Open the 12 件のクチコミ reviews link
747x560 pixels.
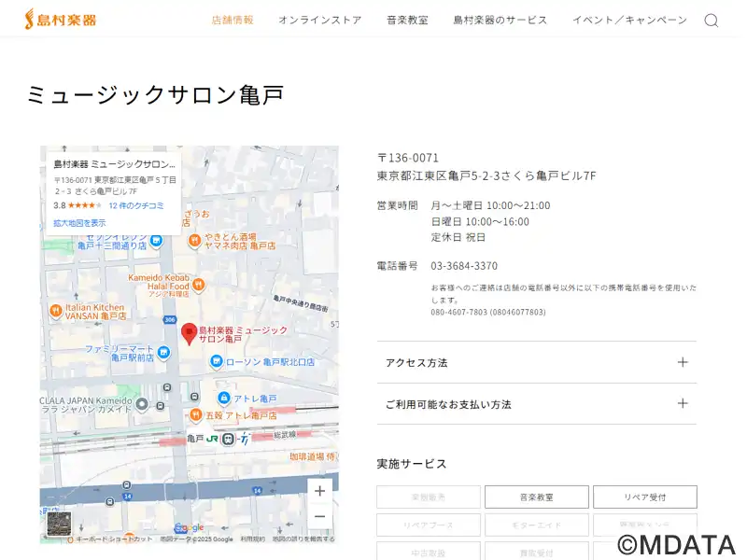pos(136,205)
